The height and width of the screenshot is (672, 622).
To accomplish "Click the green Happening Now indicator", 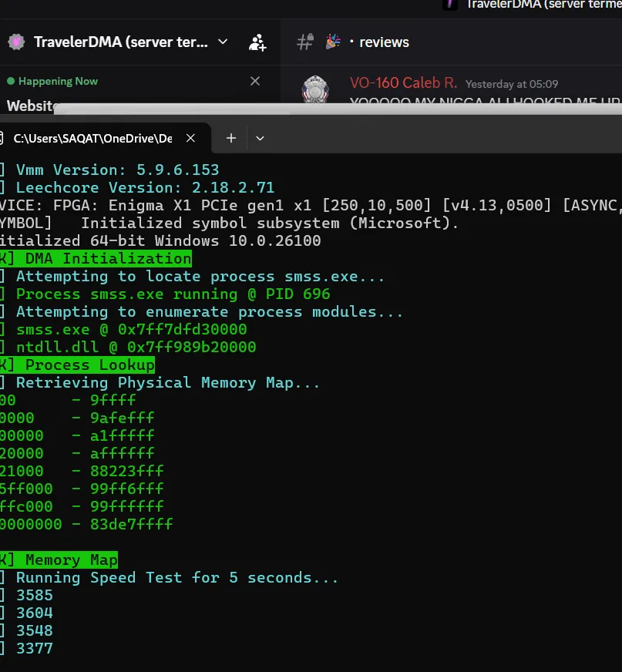I will [11, 81].
